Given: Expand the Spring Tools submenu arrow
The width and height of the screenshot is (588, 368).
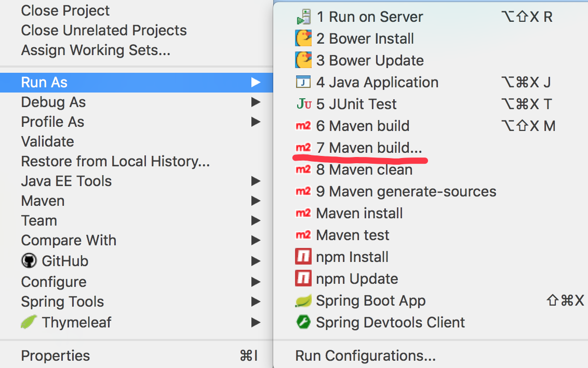Looking at the screenshot, I should point(256,301).
